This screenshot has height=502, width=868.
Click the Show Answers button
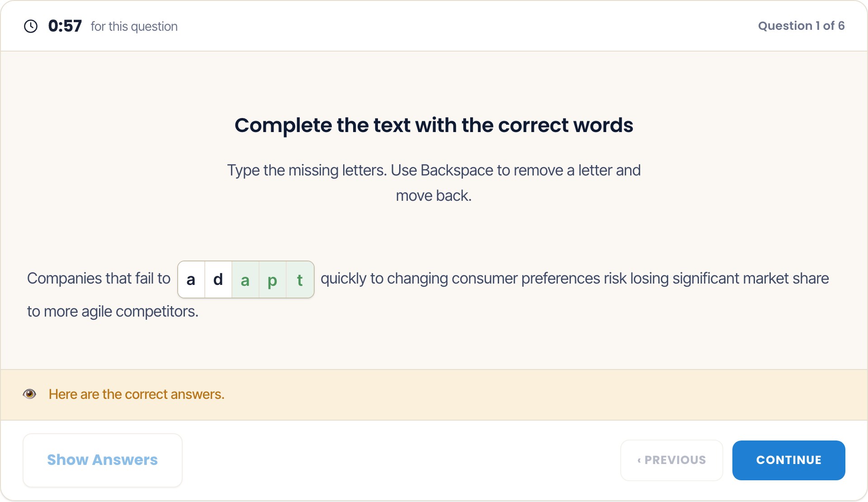point(103,460)
